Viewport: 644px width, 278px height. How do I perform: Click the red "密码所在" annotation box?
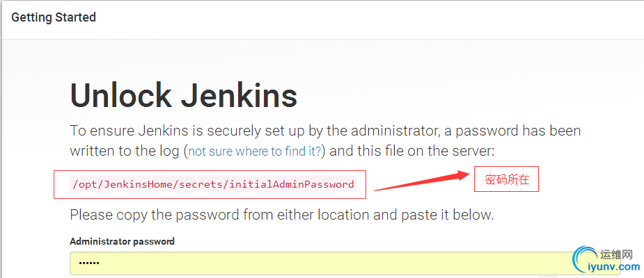(506, 179)
